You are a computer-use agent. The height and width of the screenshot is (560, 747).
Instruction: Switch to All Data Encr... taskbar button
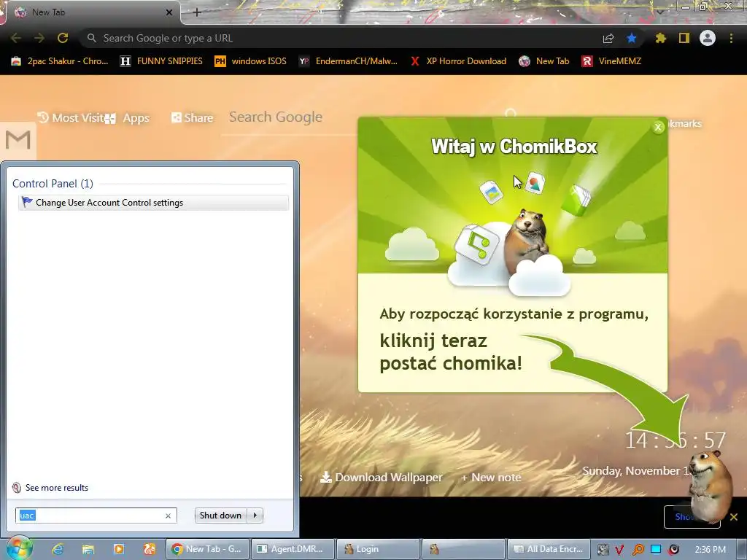click(549, 549)
